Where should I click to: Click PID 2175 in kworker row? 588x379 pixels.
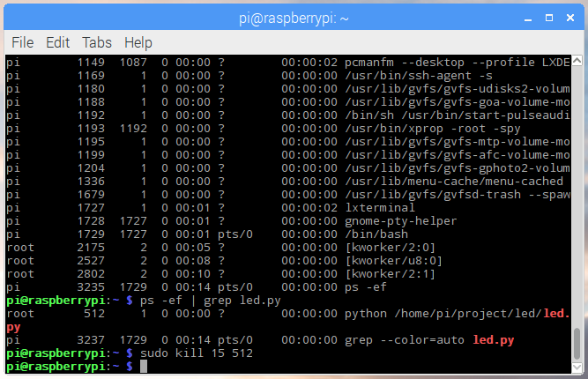(91, 248)
